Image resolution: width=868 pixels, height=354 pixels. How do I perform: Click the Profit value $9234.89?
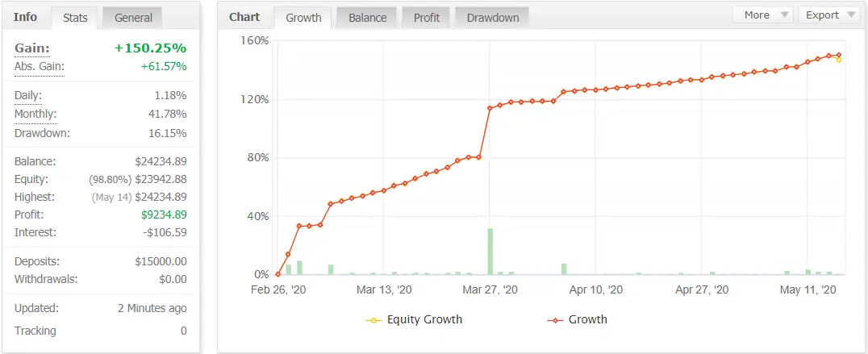coord(164,214)
